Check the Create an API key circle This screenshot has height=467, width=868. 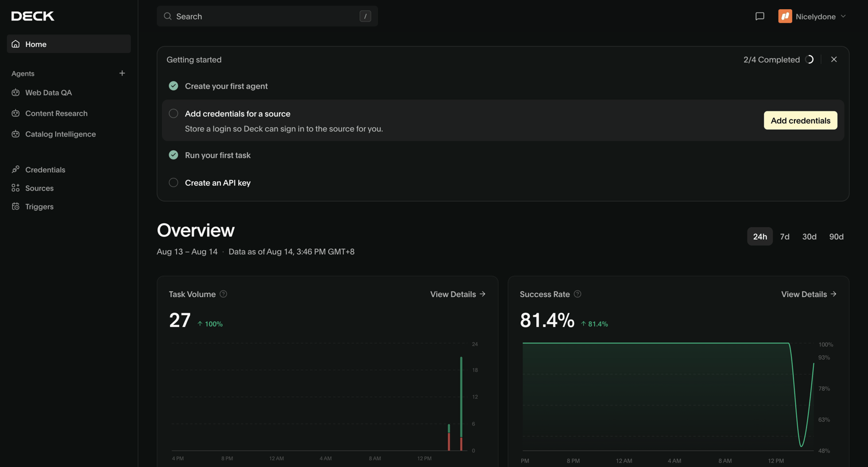(x=173, y=182)
